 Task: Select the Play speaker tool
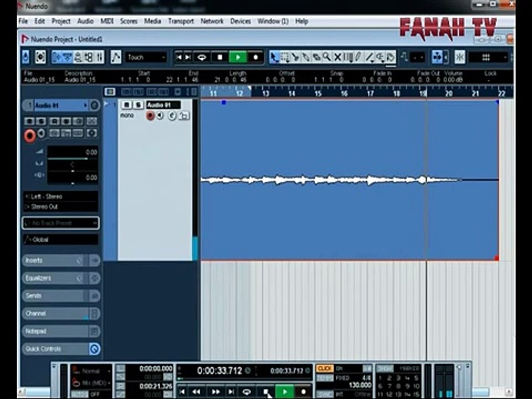380,57
